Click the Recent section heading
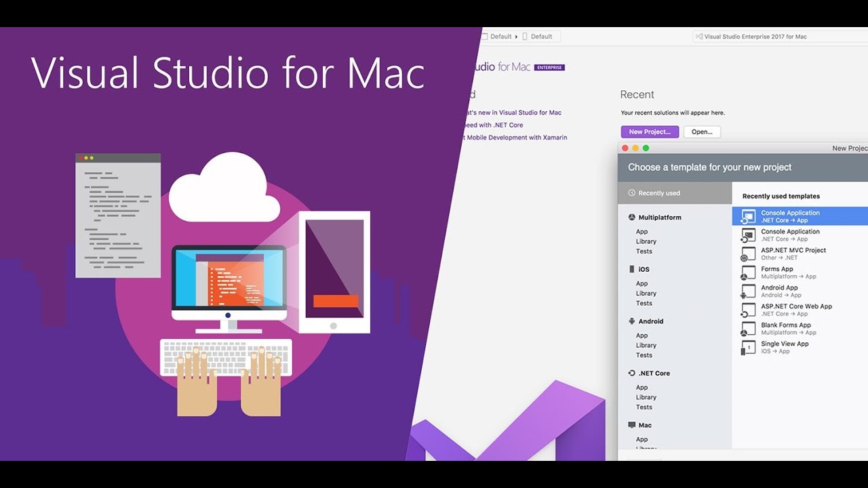 point(637,95)
